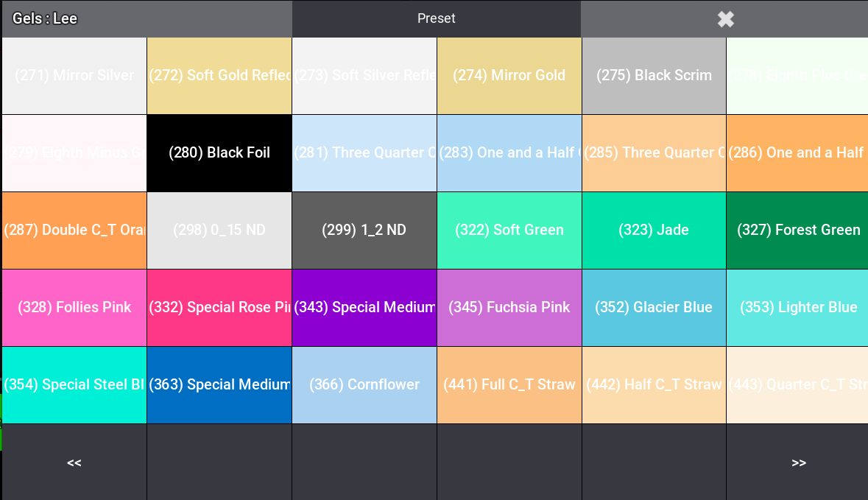Switch to the Preset tab

[436, 19]
